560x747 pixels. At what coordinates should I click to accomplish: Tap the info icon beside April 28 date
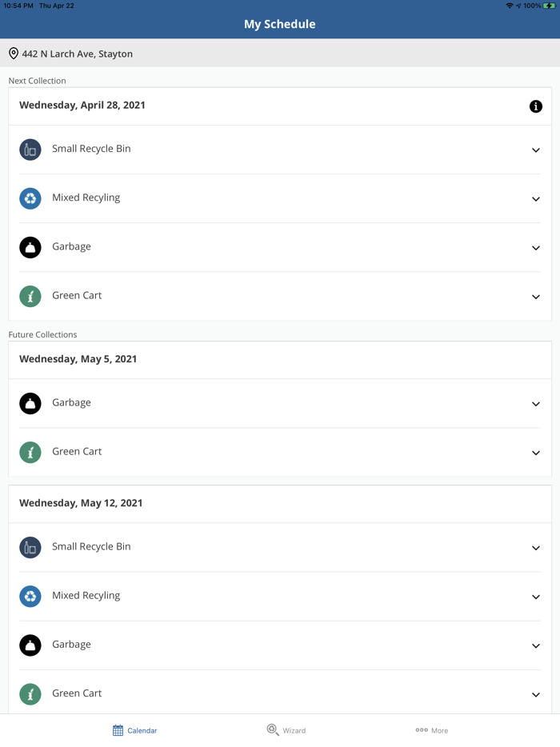coord(536,106)
